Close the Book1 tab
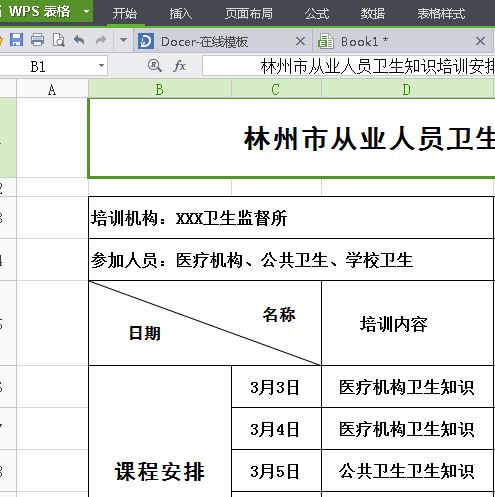 (x=480, y=41)
